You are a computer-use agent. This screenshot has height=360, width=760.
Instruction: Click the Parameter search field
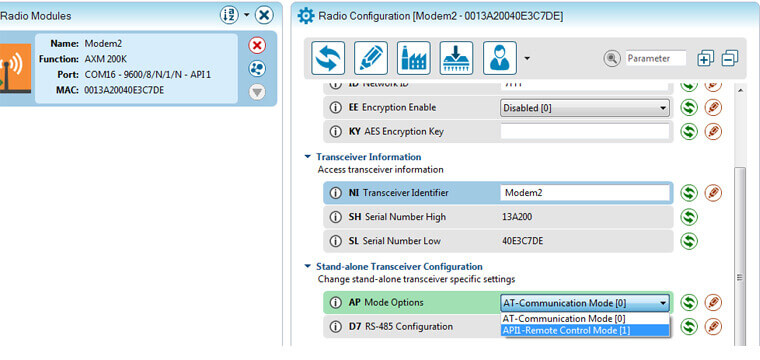(656, 59)
